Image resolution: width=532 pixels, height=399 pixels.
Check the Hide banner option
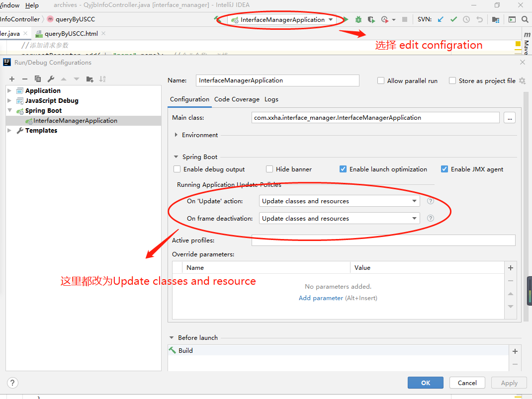click(269, 169)
